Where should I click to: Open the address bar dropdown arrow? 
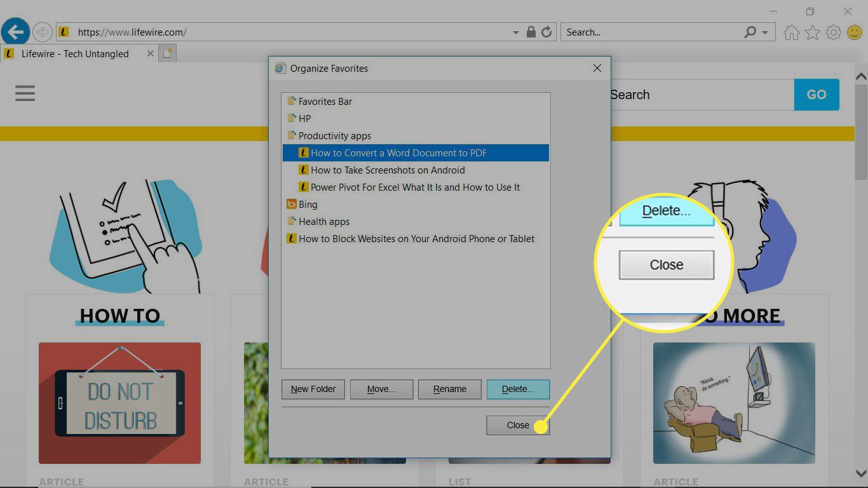click(515, 32)
